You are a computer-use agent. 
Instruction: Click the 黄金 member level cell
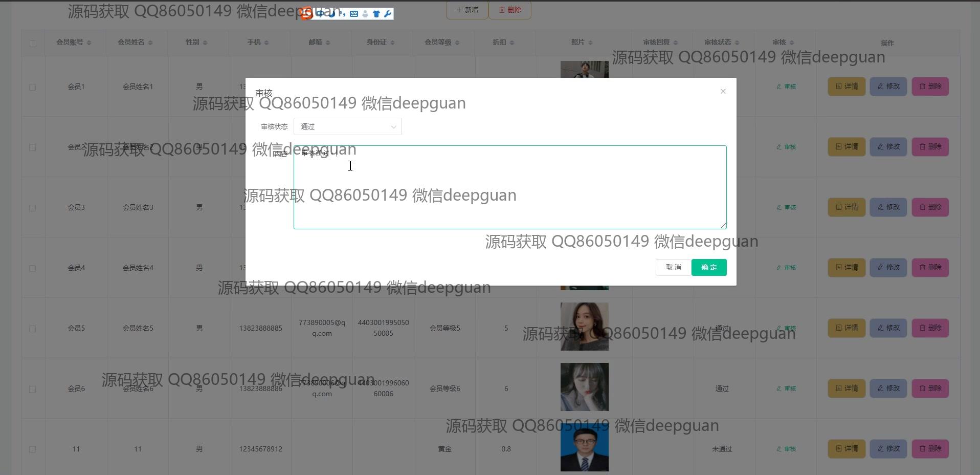444,449
